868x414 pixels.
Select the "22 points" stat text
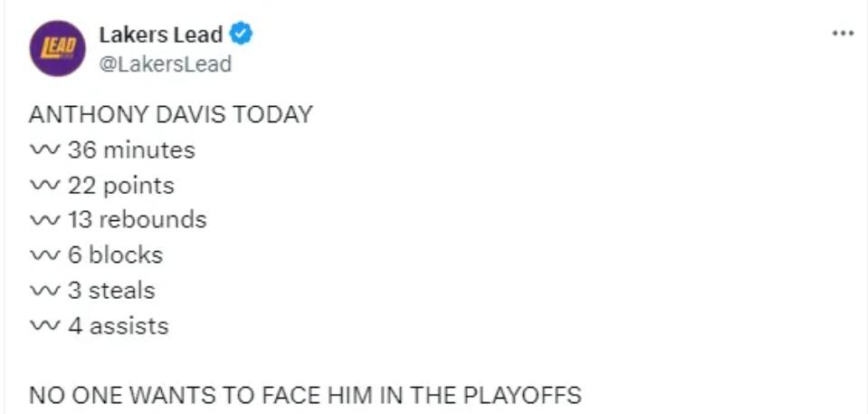[x=120, y=185]
